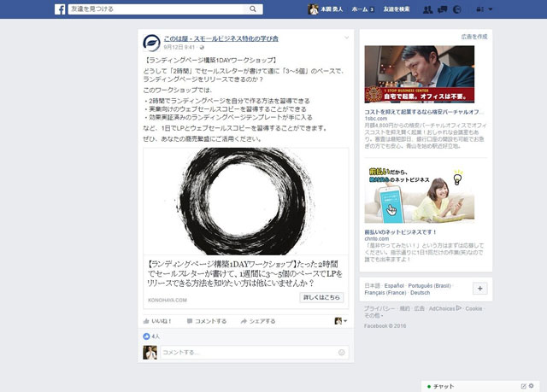Select Português (Brasil) language
Screen dimensions: 547x392
pos(429,286)
